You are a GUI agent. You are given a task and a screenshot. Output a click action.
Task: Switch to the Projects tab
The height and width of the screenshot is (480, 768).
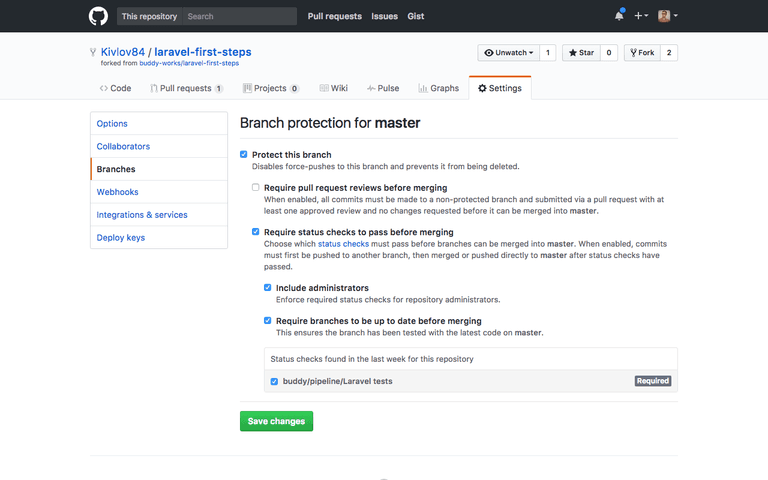[270, 88]
